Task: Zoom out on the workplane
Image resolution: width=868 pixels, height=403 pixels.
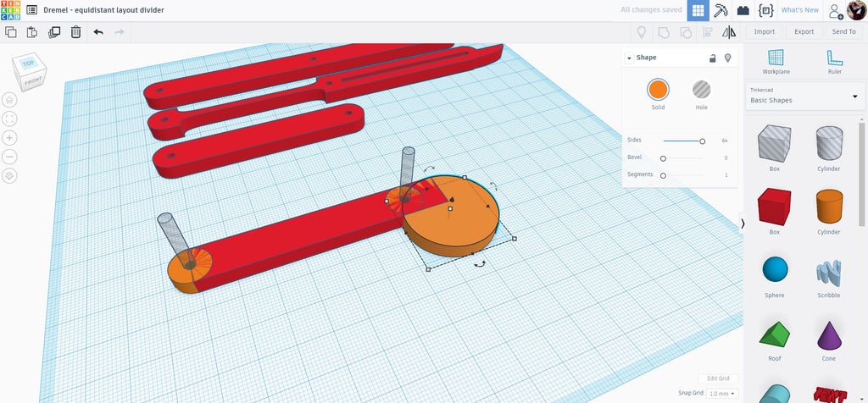Action: [9, 157]
